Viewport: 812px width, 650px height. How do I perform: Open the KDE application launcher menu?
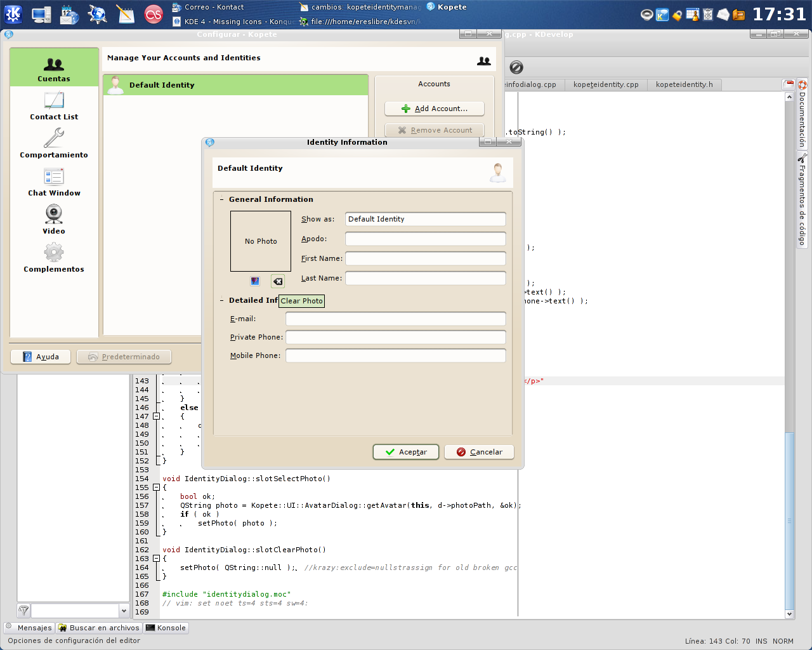(13, 14)
